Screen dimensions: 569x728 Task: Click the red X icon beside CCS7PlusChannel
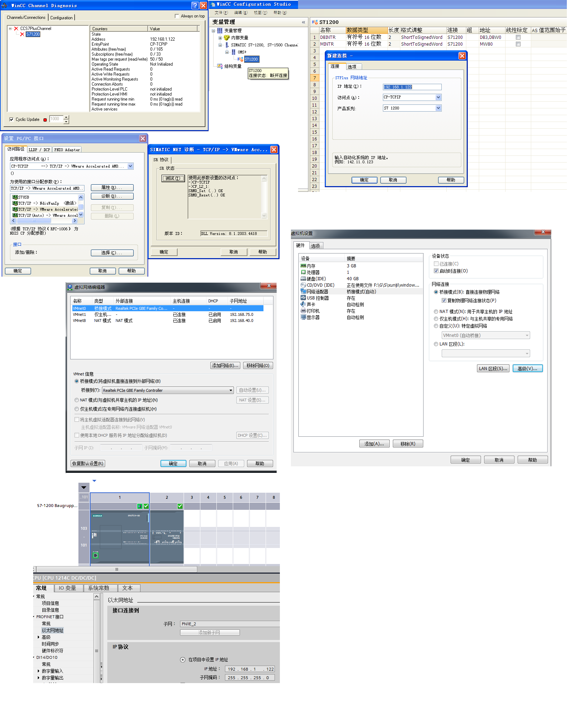coord(16,29)
